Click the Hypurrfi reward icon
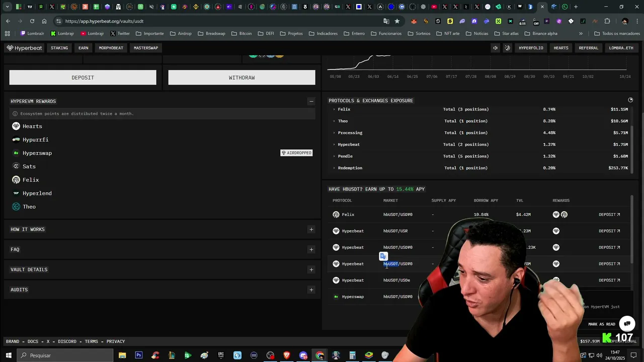This screenshot has width=644, height=362. [x=16, y=140]
